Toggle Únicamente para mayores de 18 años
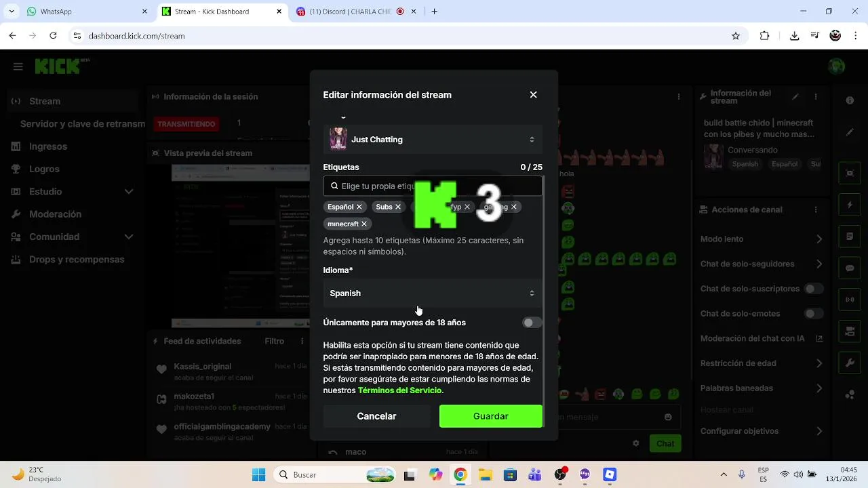The width and height of the screenshot is (868, 488). (532, 323)
